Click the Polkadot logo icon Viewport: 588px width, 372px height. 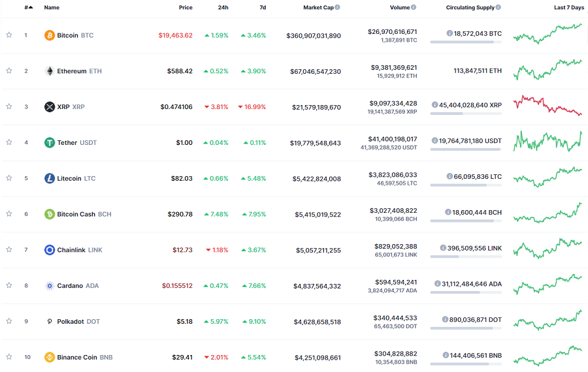(x=50, y=322)
